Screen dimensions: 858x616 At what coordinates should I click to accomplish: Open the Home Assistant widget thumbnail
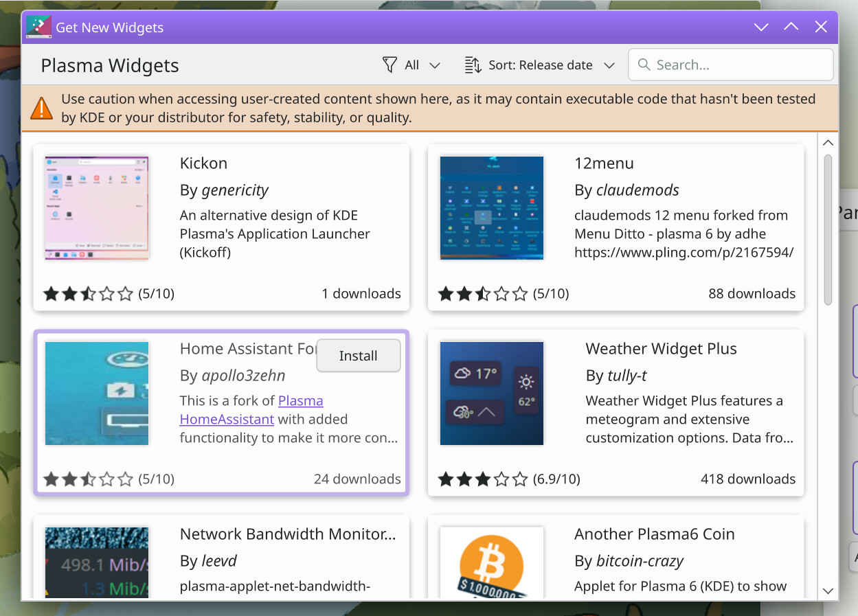click(97, 393)
